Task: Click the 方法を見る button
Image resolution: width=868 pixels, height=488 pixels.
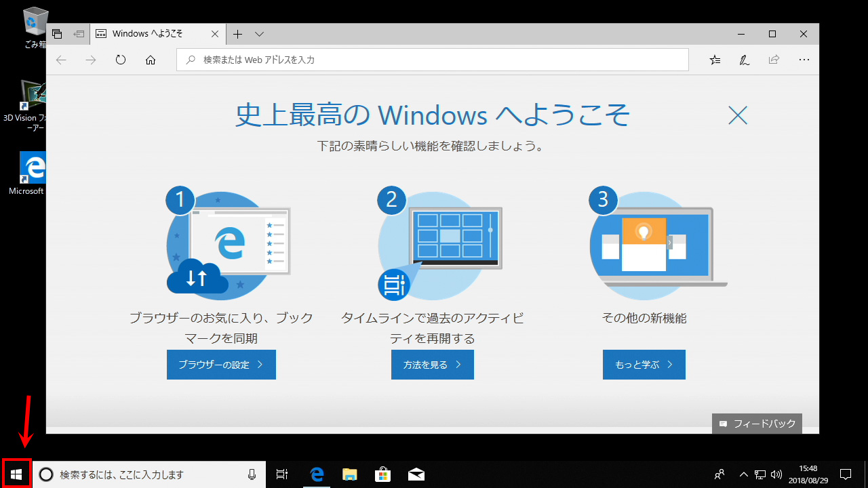Action: [433, 365]
